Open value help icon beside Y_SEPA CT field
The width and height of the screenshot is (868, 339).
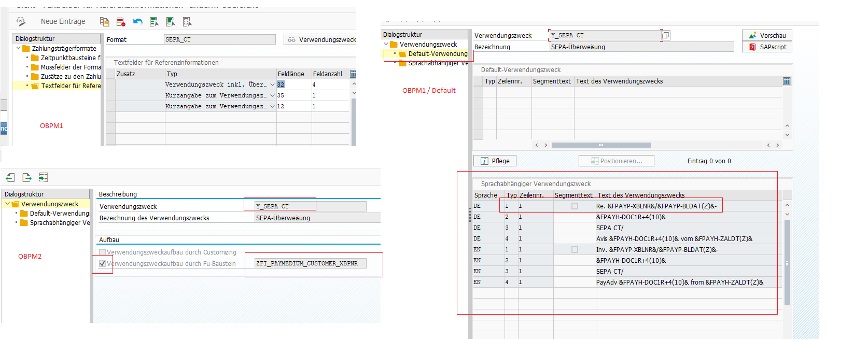click(x=666, y=35)
